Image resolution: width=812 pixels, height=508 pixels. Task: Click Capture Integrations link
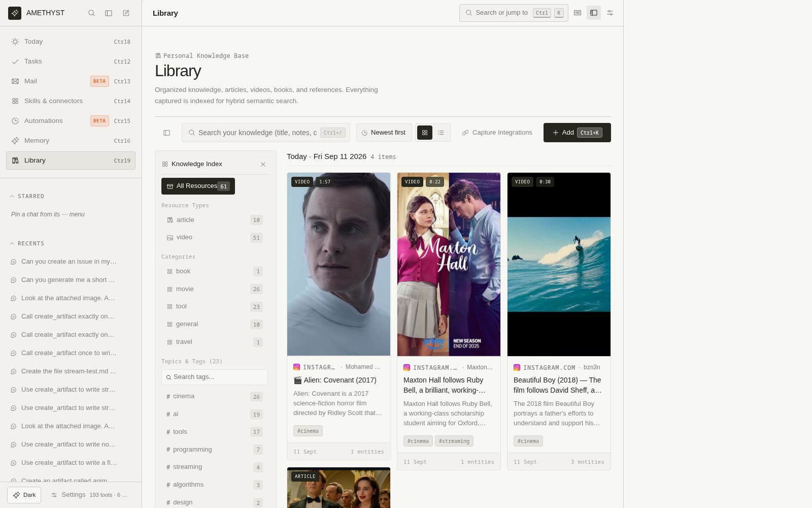point(497,133)
